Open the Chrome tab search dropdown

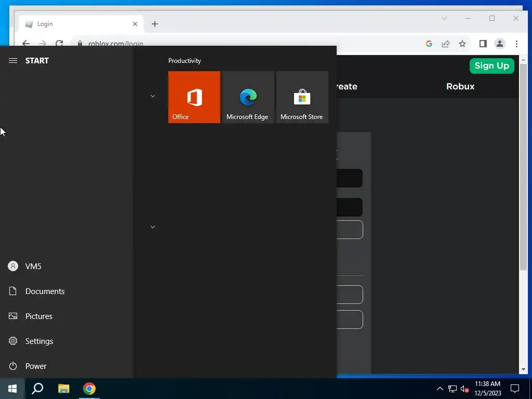444,18
